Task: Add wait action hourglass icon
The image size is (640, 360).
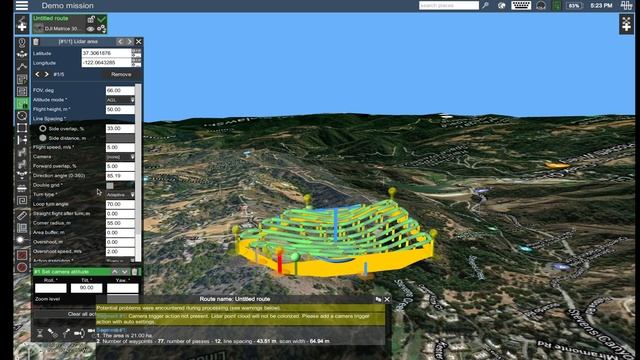Action: point(40,333)
